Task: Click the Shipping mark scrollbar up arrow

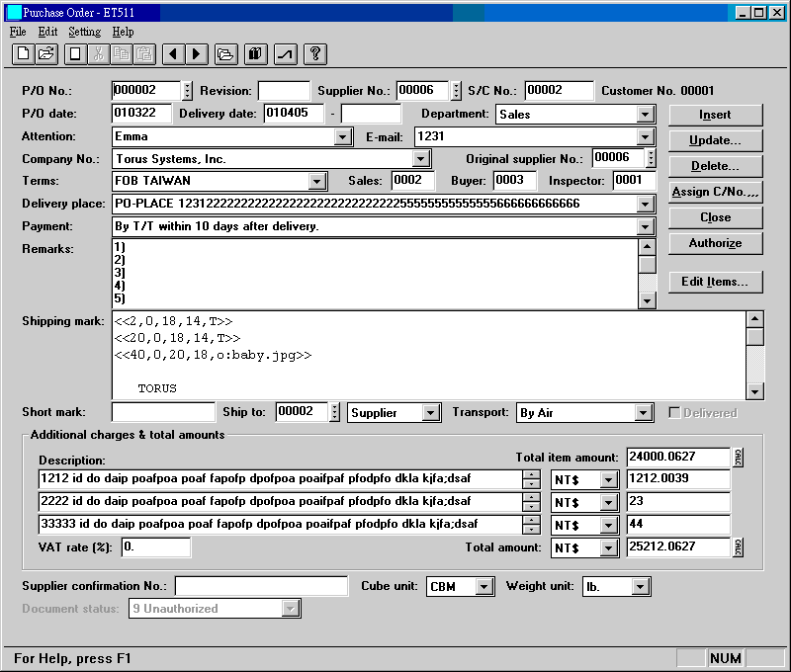Action: pos(754,318)
